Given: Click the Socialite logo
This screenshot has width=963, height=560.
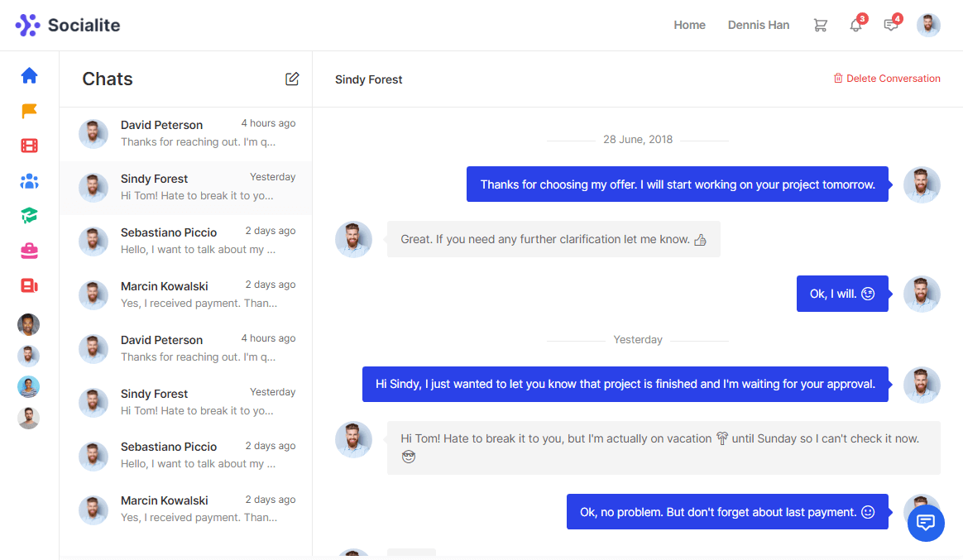Looking at the screenshot, I should [x=68, y=25].
